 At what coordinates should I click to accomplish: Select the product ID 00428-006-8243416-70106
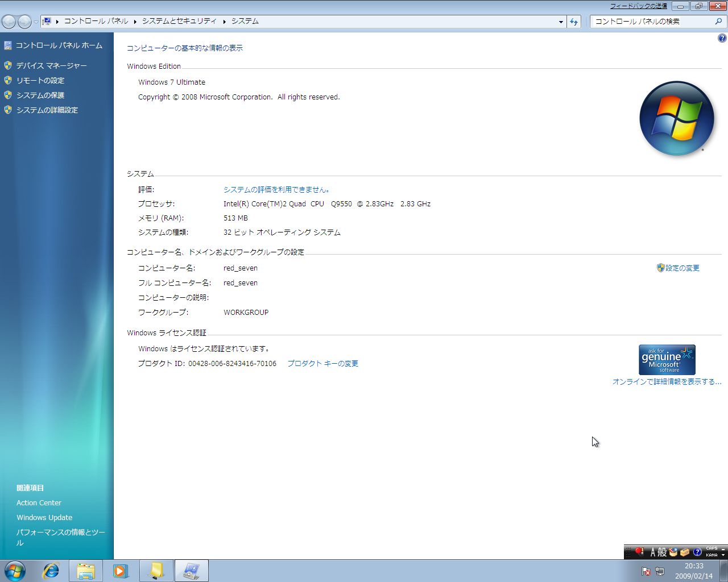[x=232, y=364]
